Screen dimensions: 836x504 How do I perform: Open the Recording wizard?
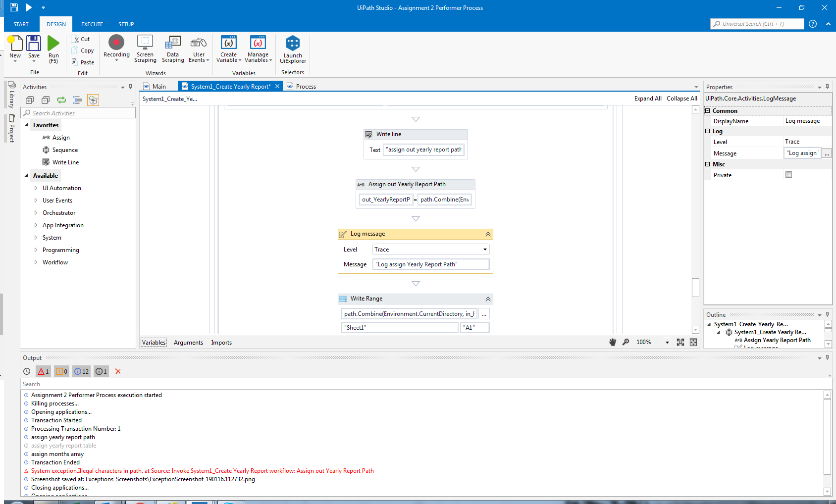coord(116,48)
